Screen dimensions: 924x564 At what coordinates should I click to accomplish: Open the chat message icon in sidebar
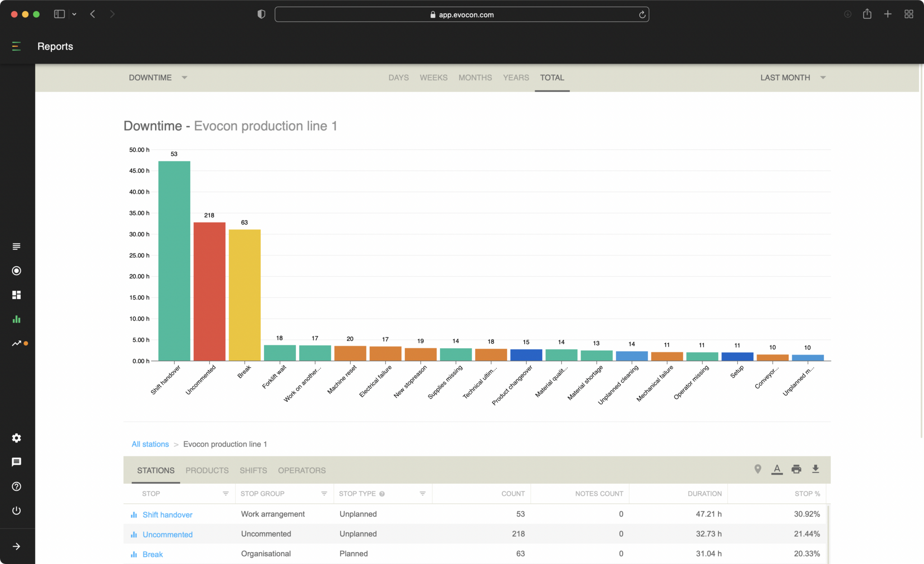(x=17, y=462)
